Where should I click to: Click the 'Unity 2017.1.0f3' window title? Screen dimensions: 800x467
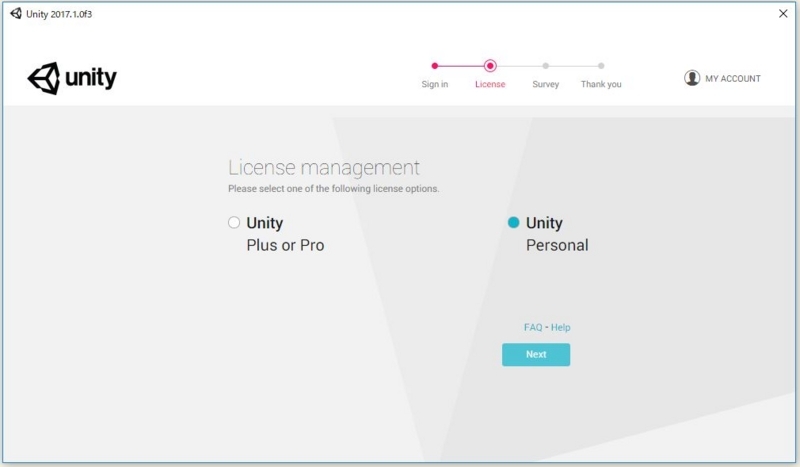(x=59, y=14)
